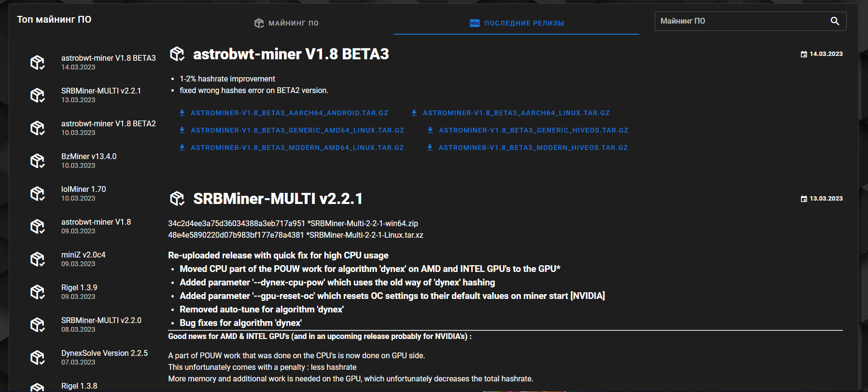Click the SRBMiner-MULTI v2.2.1 main heading
This screenshot has height=392, width=868.
coord(278,199)
